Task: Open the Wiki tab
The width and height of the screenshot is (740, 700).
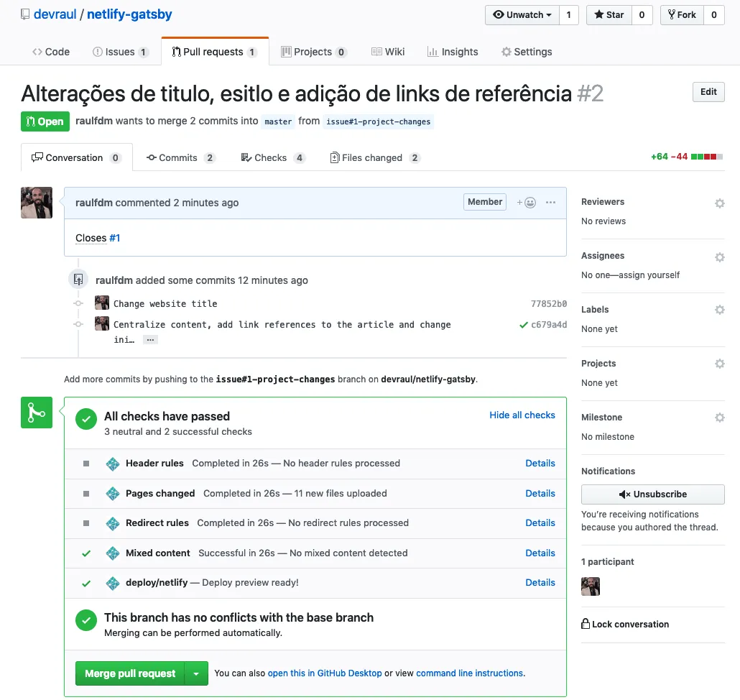Action: click(388, 52)
